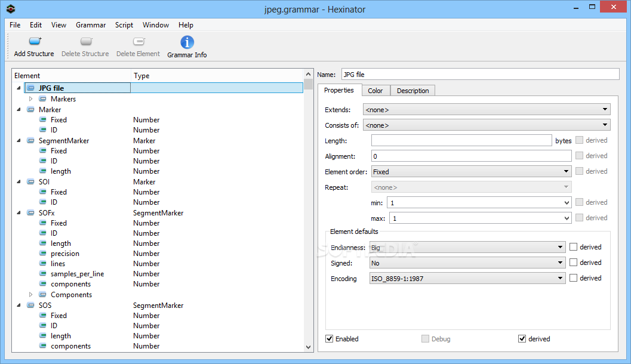
Task: Open the Window menu
Action: pos(156,25)
